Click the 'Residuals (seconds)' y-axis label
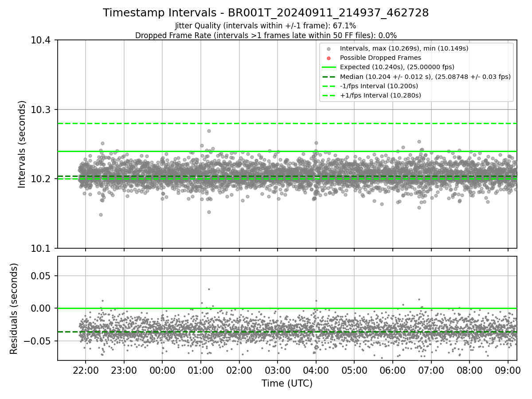The width and height of the screenshot is (532, 399). coord(14,309)
